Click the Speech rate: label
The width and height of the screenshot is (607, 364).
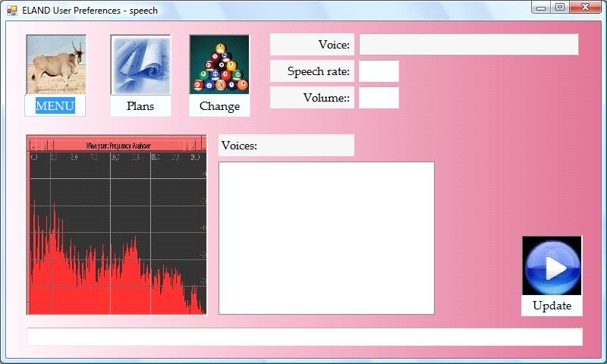tap(312, 71)
